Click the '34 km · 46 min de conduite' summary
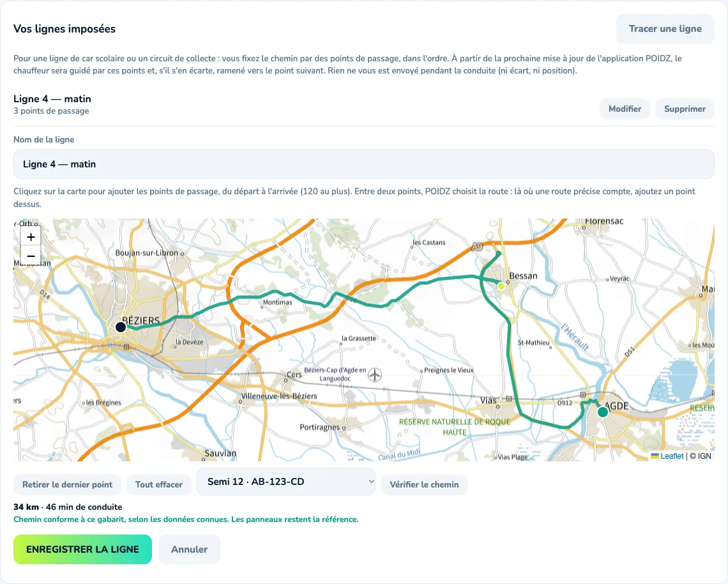This screenshot has width=728, height=584. pos(68,507)
